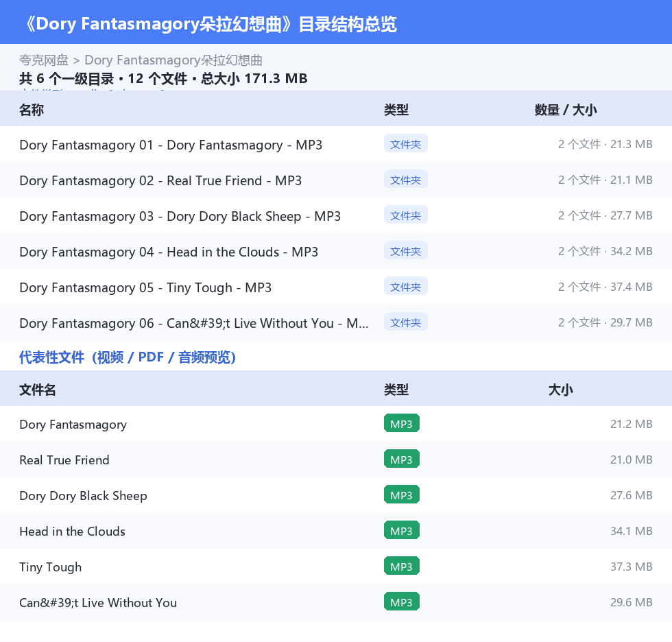Screen dimensions: 672x642
Task: Click the 数量 / 大小 column header
Action: tap(565, 110)
